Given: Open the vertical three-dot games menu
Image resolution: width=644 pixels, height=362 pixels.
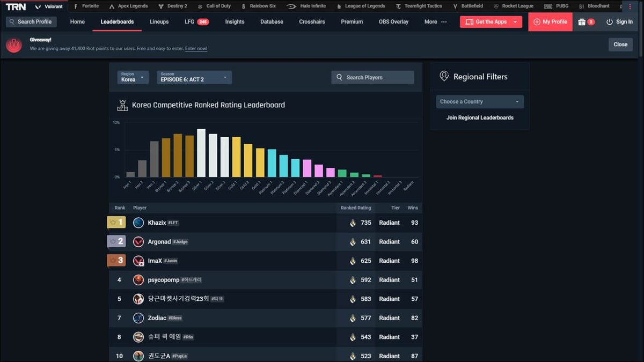Looking at the screenshot, I should point(630,6).
